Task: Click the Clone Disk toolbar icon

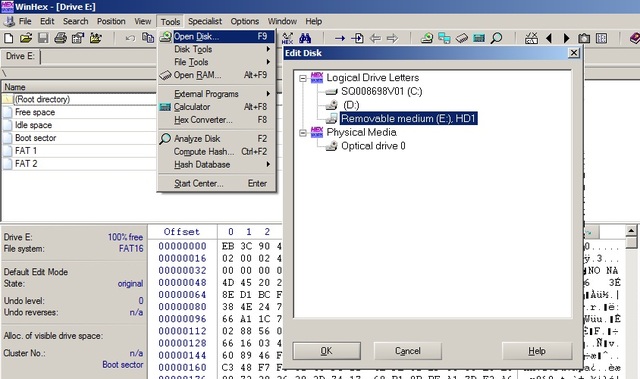Action: [444, 38]
